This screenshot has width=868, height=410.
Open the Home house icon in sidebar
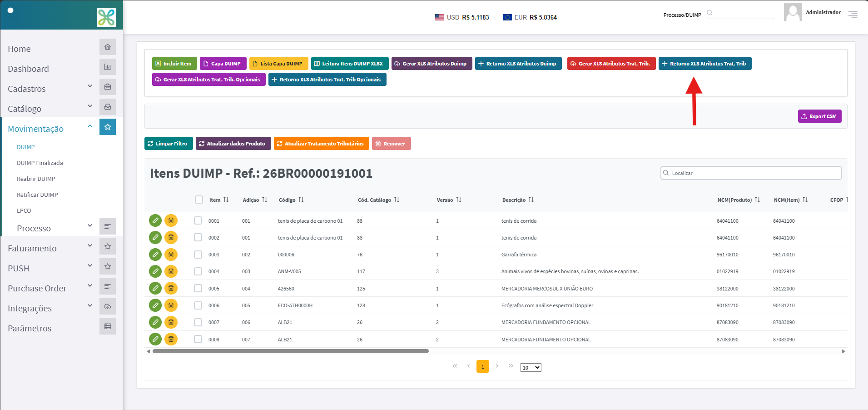pos(108,47)
